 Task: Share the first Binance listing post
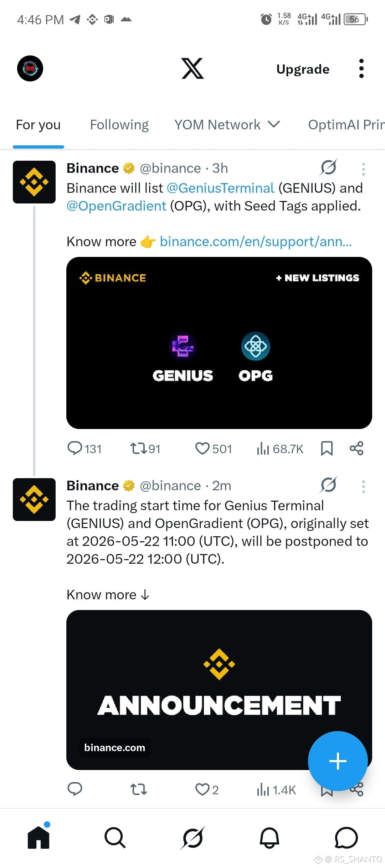(356, 449)
